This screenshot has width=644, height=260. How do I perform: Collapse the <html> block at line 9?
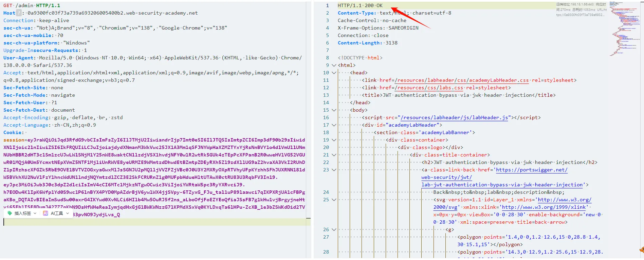coord(334,65)
